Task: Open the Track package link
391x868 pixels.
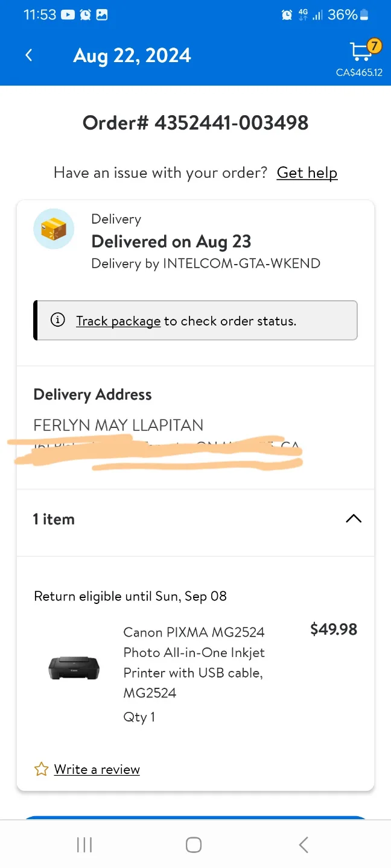Action: pyautogui.click(x=118, y=321)
